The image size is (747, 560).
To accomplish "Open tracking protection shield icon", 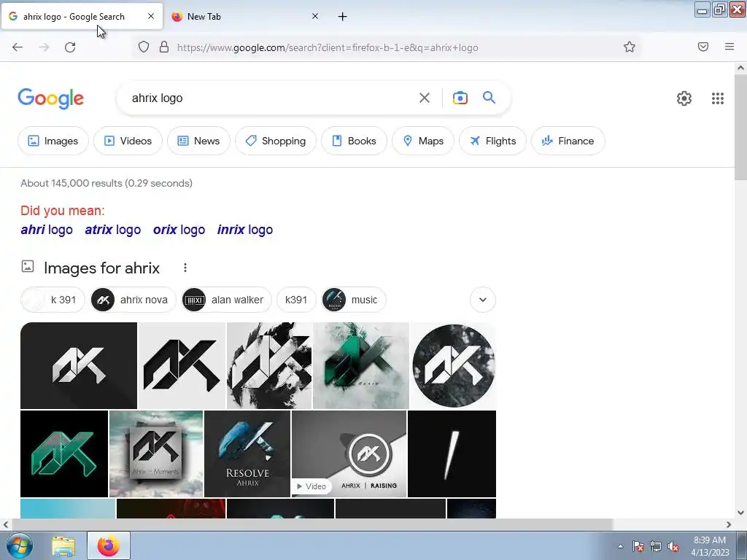I will (144, 47).
